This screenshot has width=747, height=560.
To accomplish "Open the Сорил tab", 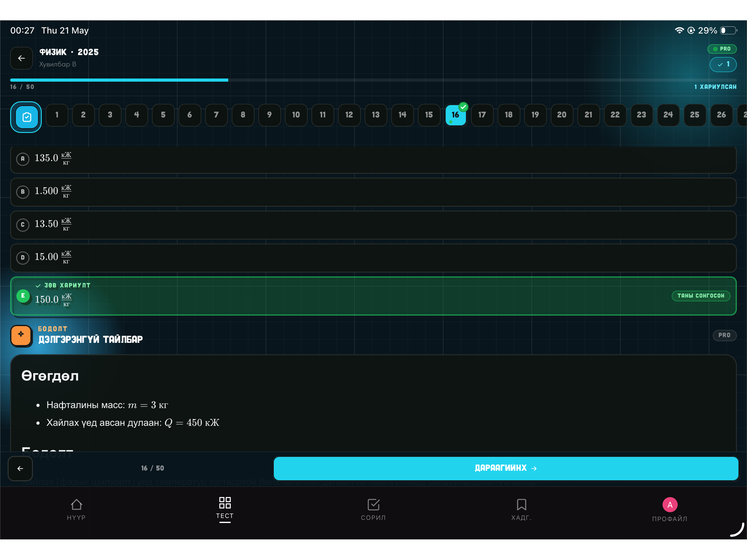I will pyautogui.click(x=373, y=510).
